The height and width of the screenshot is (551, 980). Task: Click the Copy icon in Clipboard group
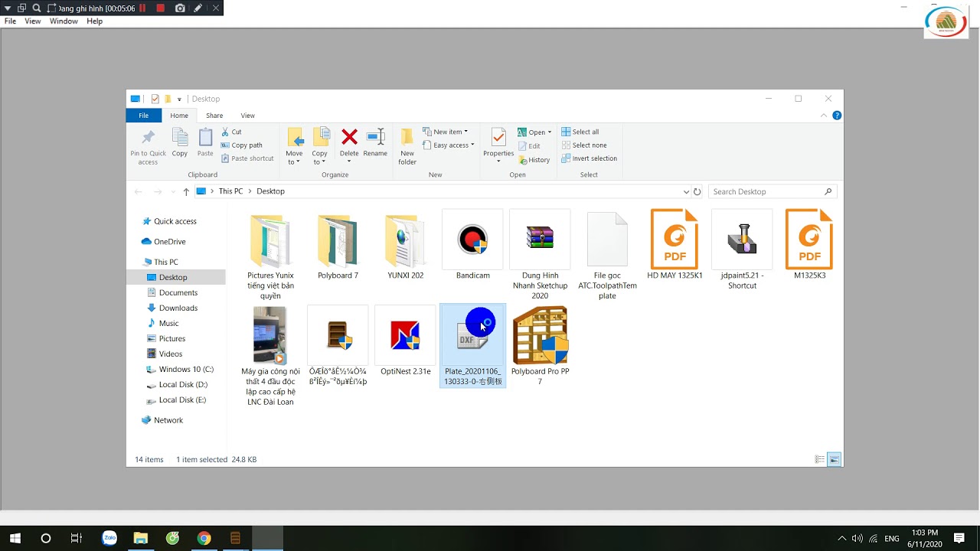tap(180, 142)
